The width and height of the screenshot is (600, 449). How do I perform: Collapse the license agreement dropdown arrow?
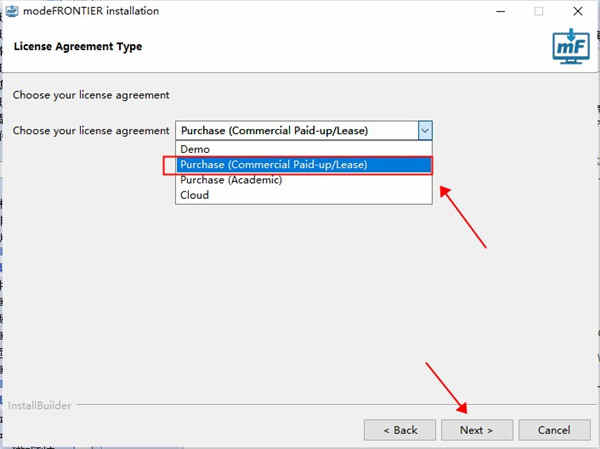click(425, 131)
